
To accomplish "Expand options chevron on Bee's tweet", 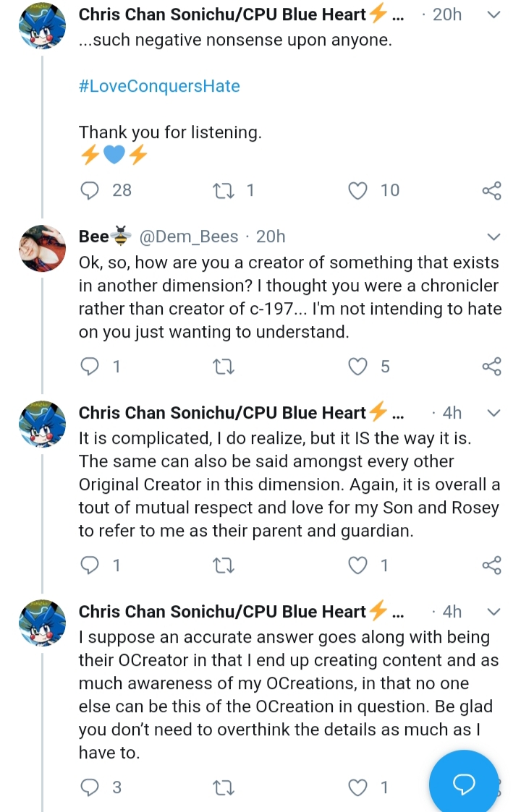I will 494,237.
